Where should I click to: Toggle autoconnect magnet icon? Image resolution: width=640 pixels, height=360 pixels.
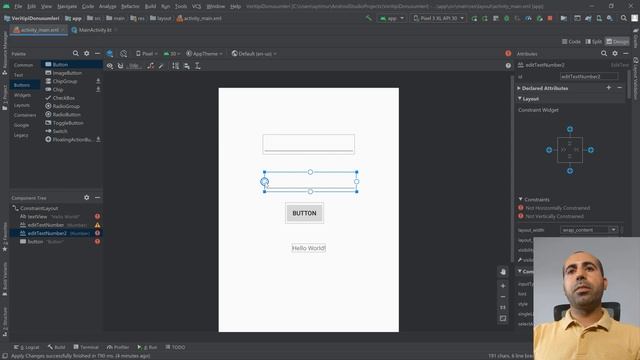point(120,66)
